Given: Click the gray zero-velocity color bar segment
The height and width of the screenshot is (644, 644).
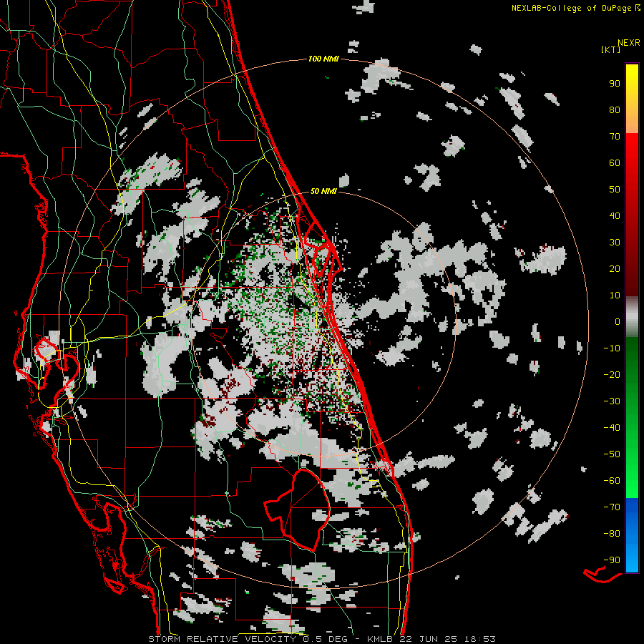Looking at the screenshot, I should pyautogui.click(x=632, y=317).
